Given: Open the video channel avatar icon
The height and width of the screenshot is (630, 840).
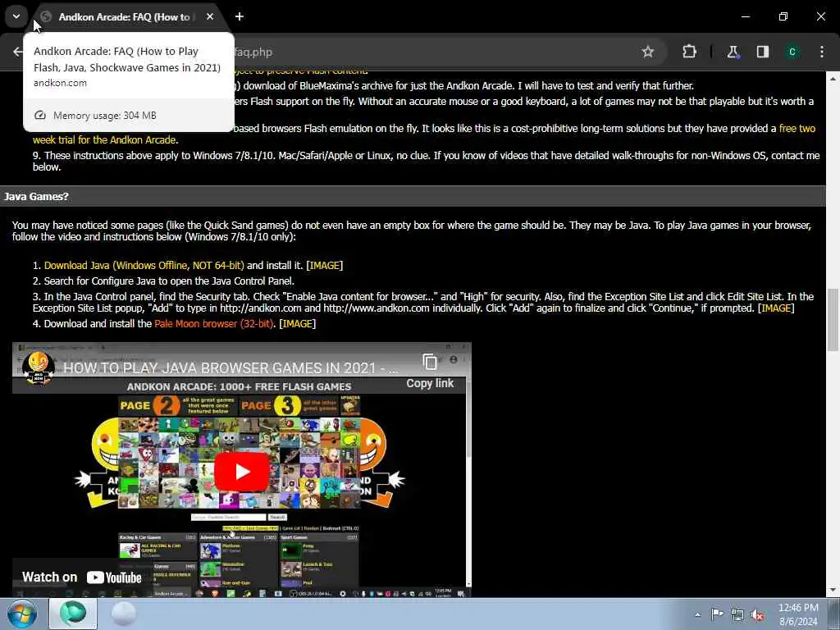Looking at the screenshot, I should [38, 368].
